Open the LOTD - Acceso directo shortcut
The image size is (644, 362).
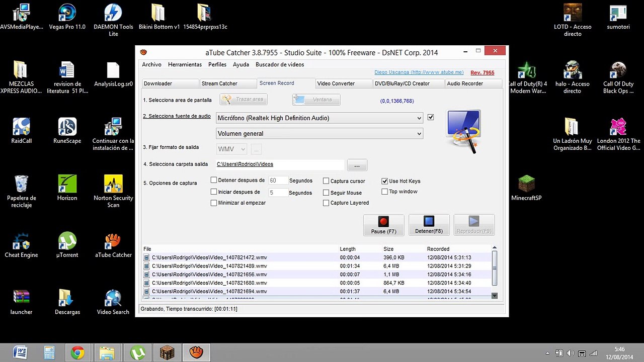point(572,20)
